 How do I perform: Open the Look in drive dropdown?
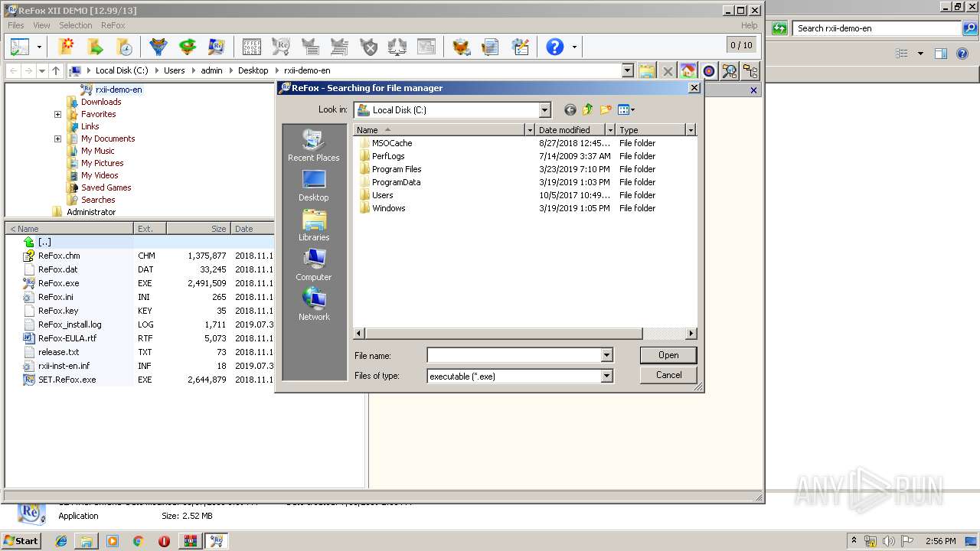[x=544, y=110]
